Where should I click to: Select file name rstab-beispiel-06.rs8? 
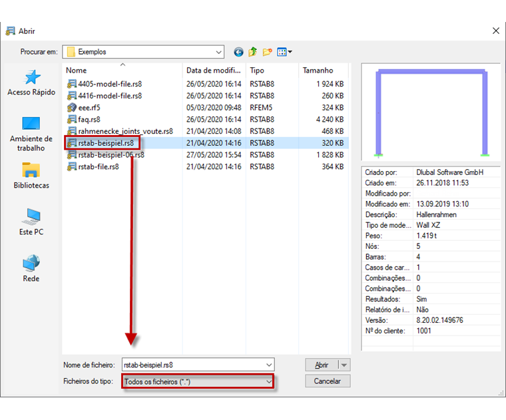(111, 155)
